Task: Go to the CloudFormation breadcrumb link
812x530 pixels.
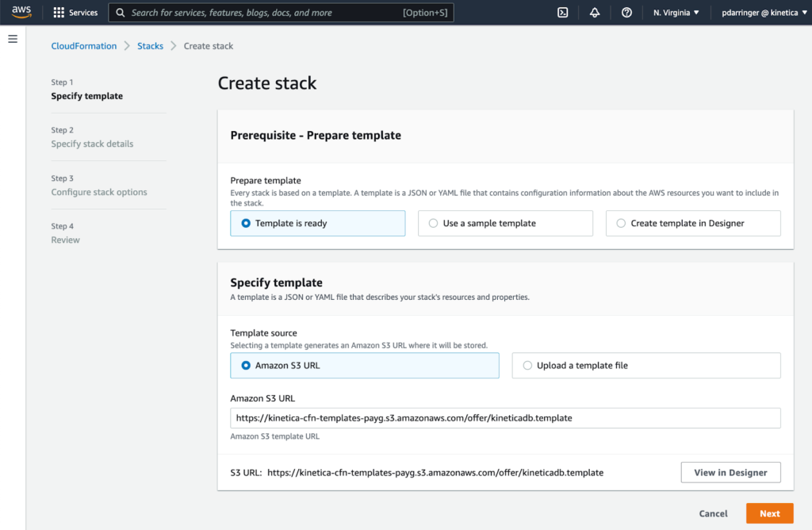Action: [84, 46]
